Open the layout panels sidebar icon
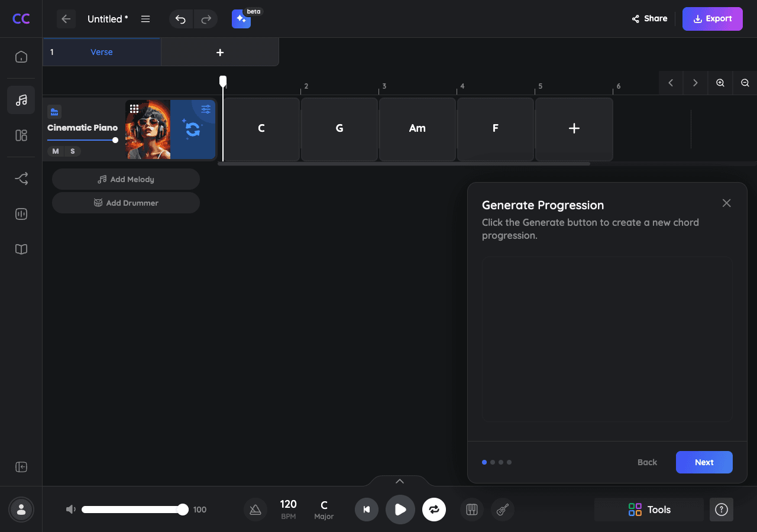Viewport: 757px width, 532px height. 21,135
